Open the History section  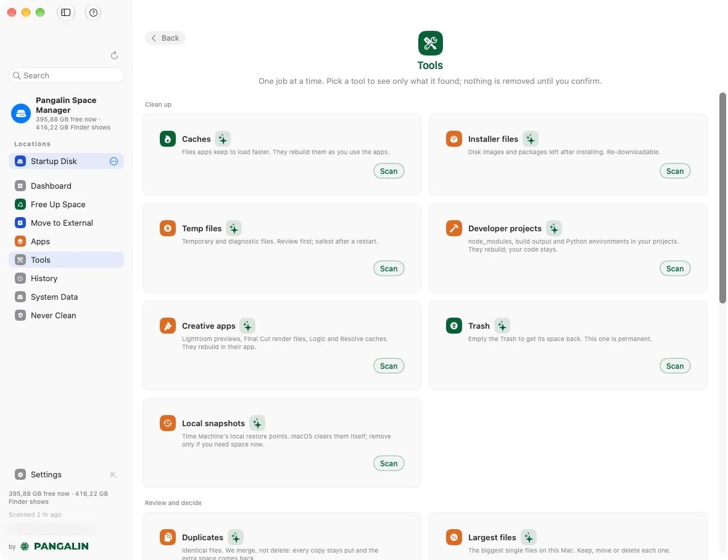click(66, 278)
